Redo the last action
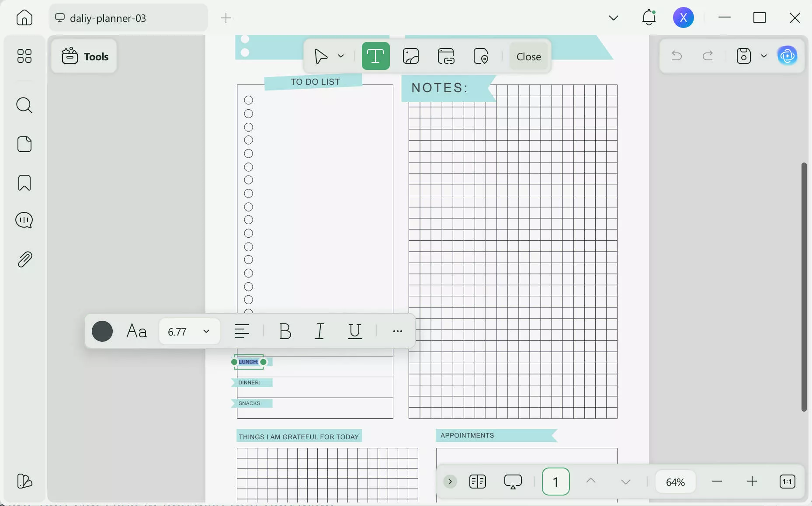812x506 pixels. click(708, 56)
